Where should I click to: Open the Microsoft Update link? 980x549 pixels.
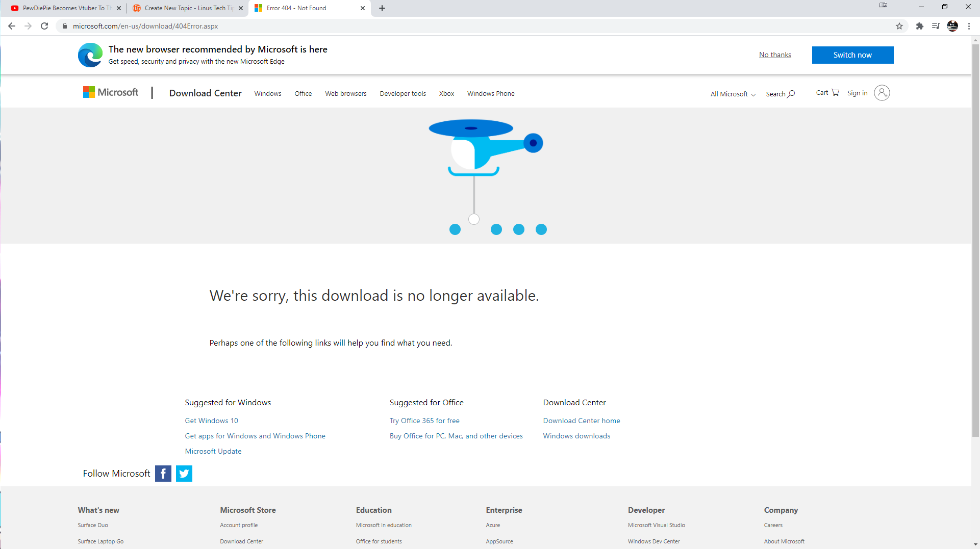[x=213, y=451]
